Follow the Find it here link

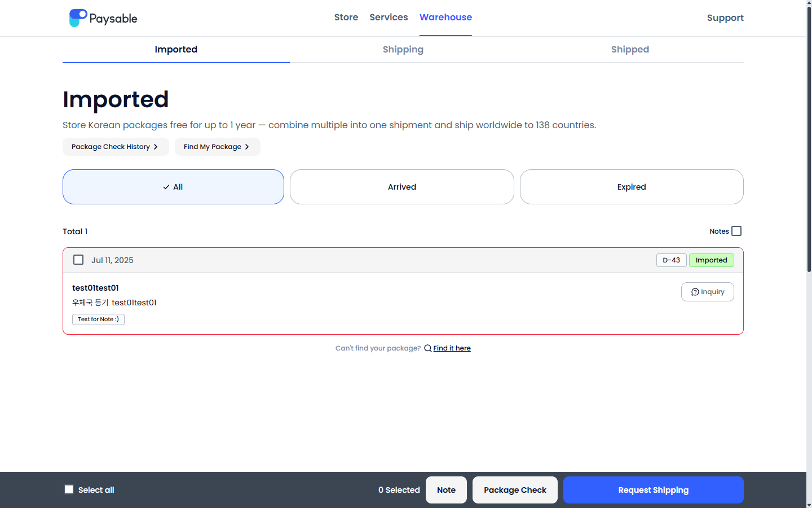point(452,348)
